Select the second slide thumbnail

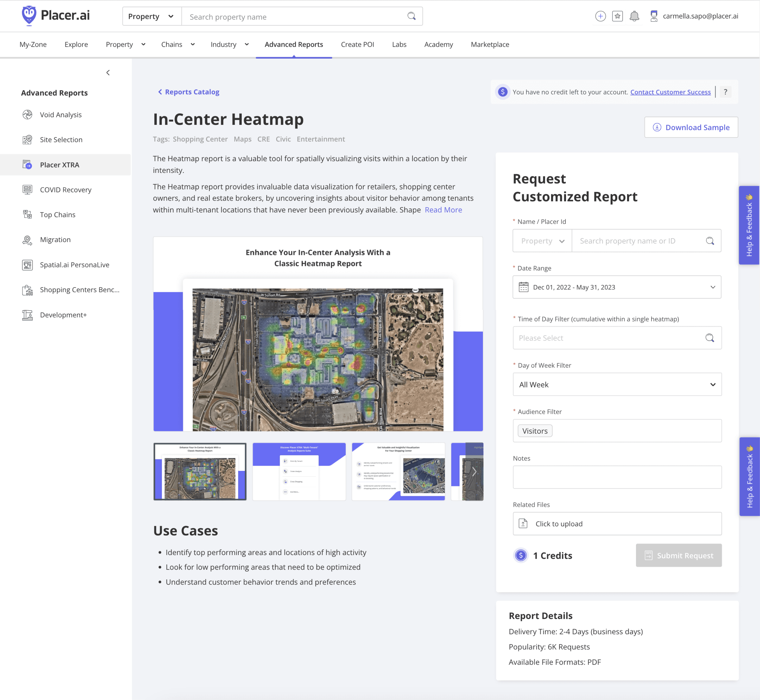[299, 471]
